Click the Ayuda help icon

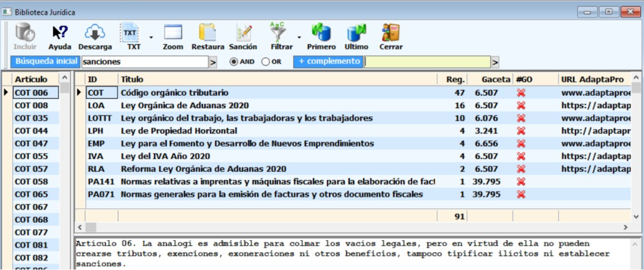60,33
